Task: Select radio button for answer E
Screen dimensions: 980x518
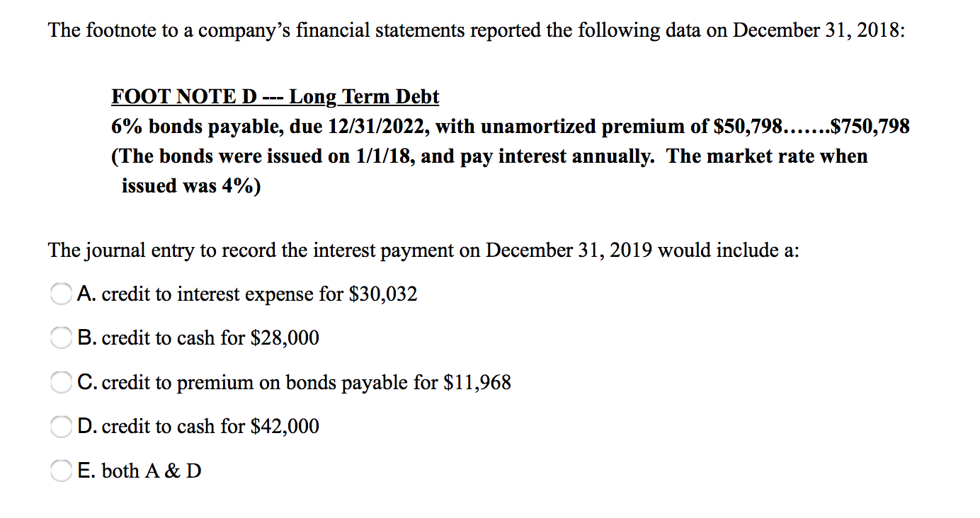Action: (61, 470)
